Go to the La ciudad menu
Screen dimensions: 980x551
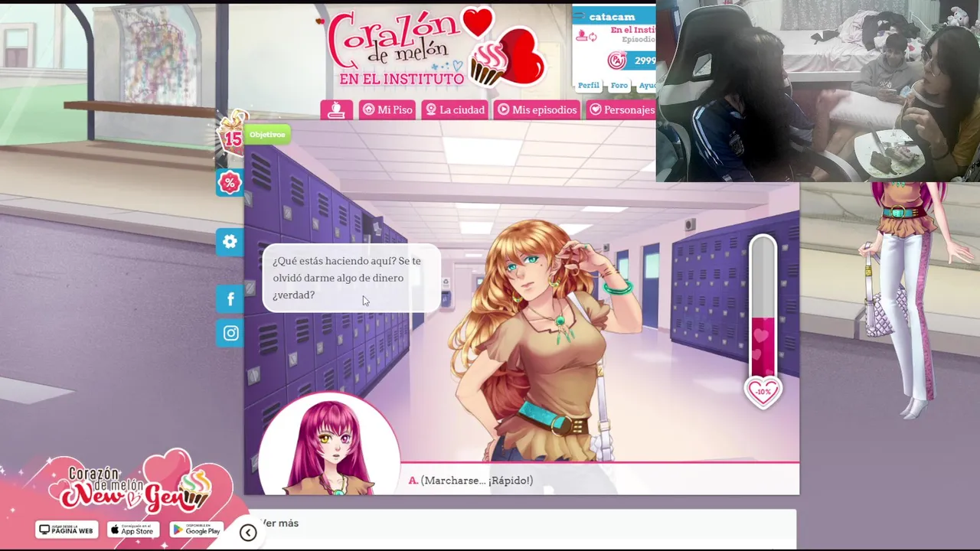(x=456, y=110)
